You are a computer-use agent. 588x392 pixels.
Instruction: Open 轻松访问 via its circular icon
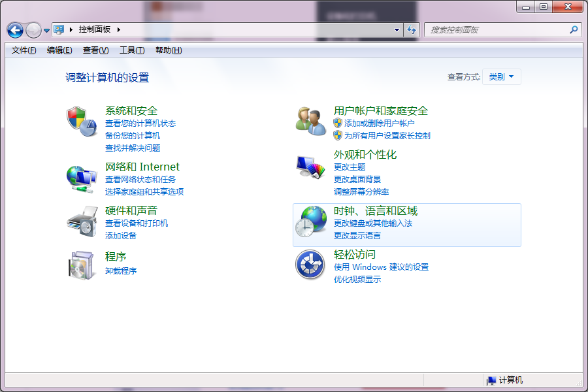310,265
